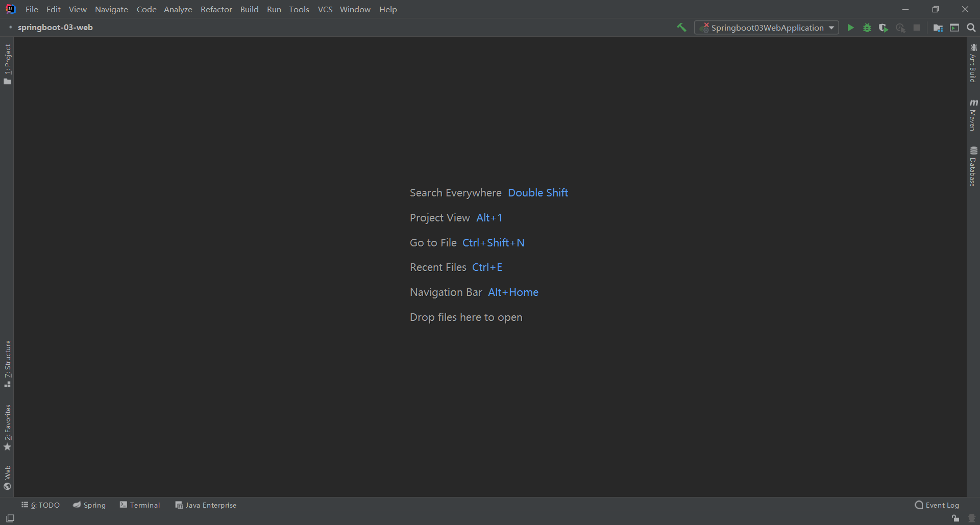Open the Java Enterprise tool window
The height and width of the screenshot is (525, 980).
(x=206, y=505)
